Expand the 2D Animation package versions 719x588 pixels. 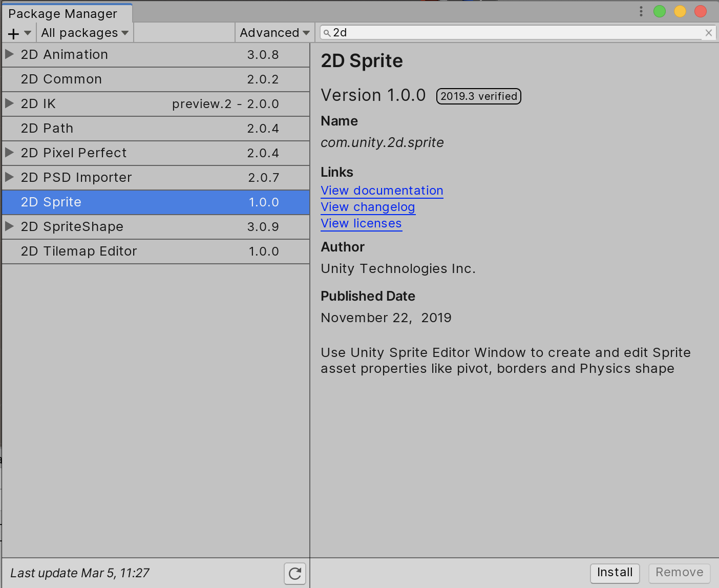9,54
